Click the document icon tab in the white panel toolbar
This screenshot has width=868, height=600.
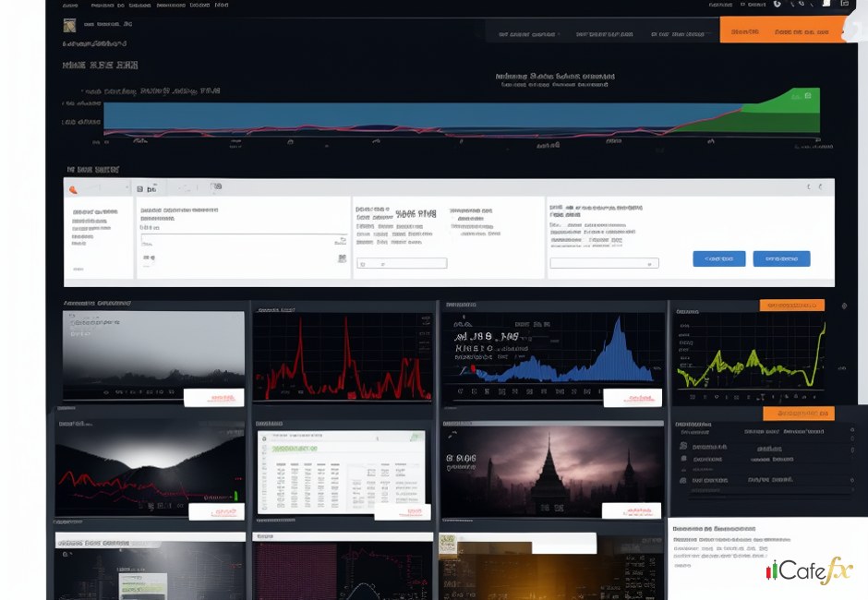click(140, 189)
